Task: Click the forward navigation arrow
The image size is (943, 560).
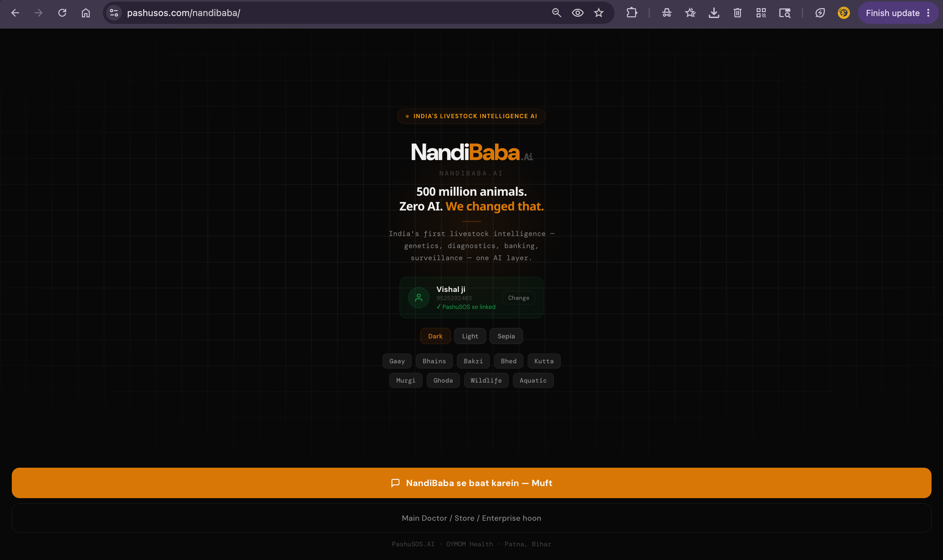Action: (x=39, y=13)
